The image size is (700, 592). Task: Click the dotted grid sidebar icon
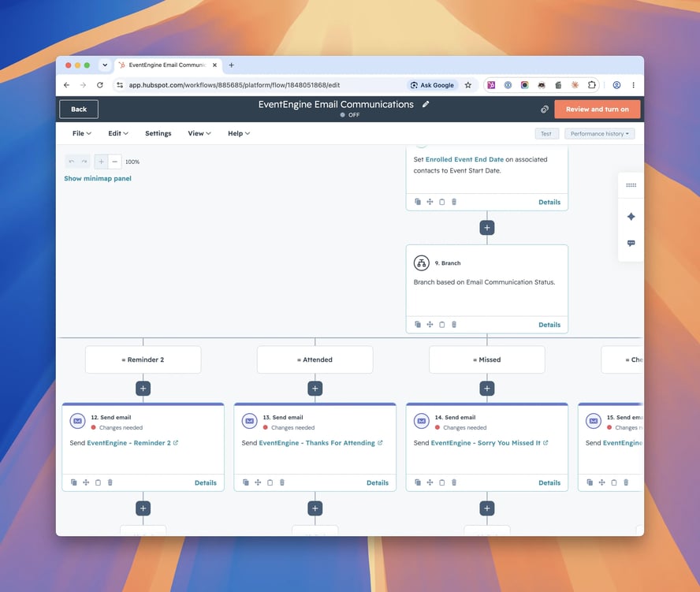pyautogui.click(x=631, y=184)
